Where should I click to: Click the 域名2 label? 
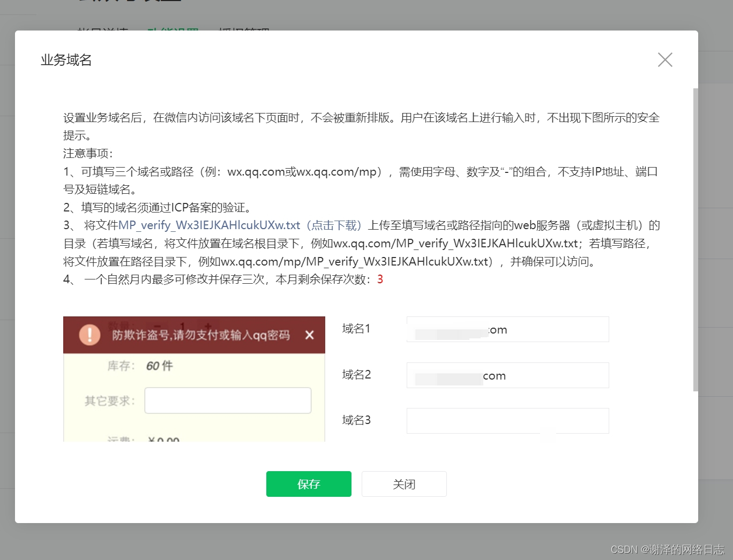tap(356, 375)
